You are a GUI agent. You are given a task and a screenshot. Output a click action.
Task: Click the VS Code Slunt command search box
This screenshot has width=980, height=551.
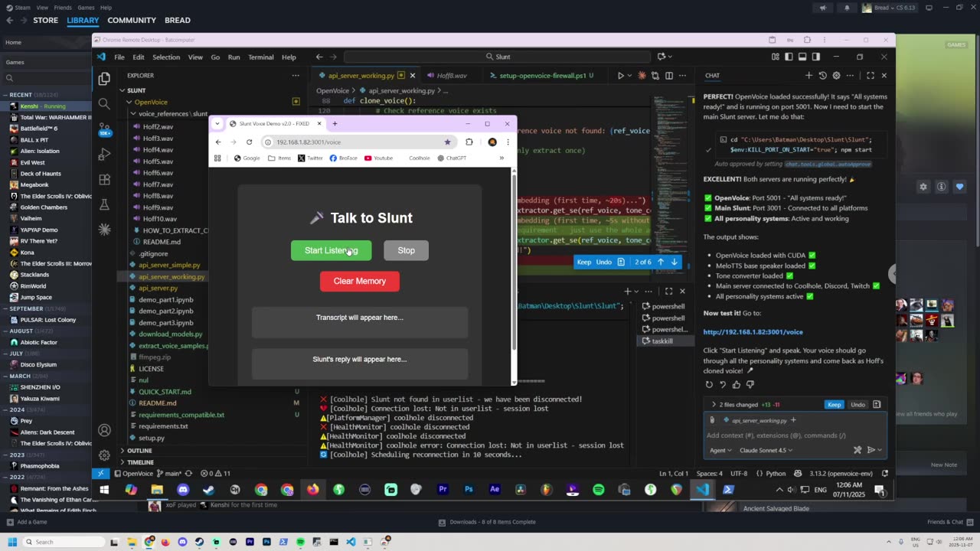[498, 57]
